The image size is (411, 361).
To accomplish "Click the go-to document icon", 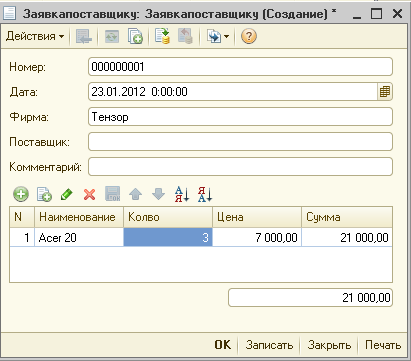I will pos(214,36).
